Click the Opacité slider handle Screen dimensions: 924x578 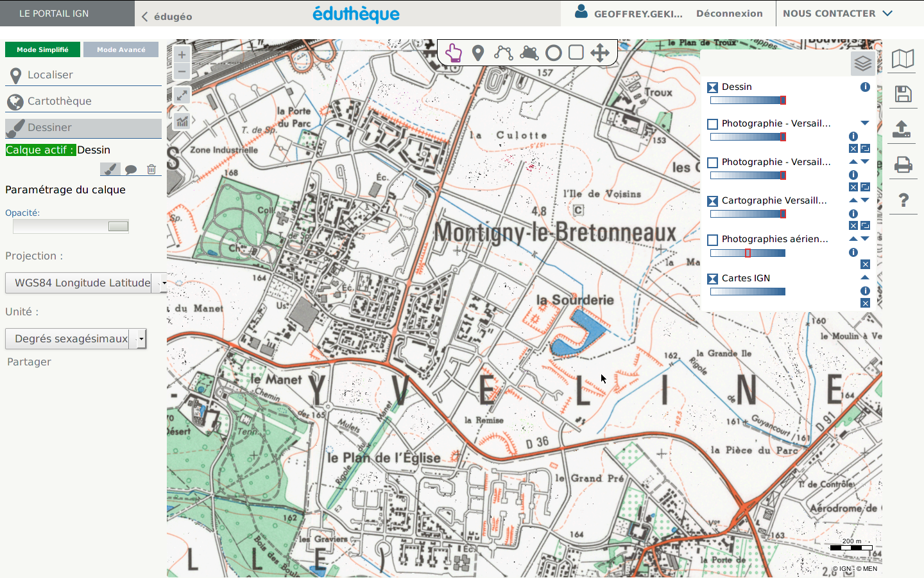point(118,226)
